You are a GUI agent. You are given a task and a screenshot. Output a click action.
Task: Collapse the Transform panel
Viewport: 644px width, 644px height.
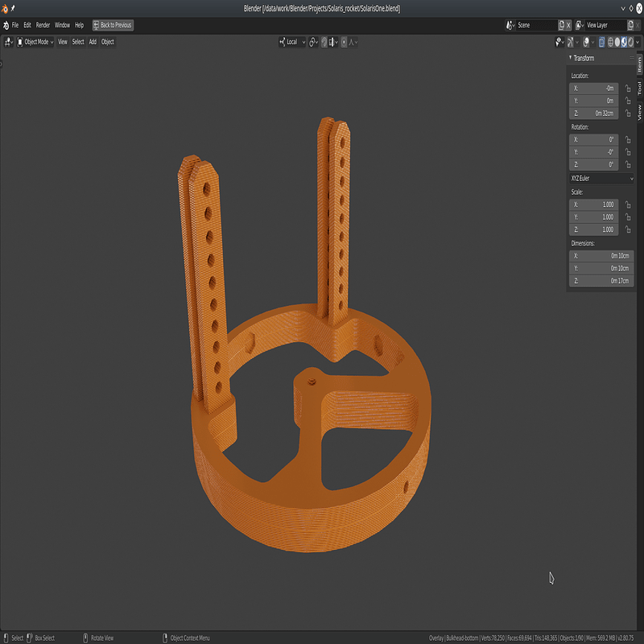click(x=570, y=58)
